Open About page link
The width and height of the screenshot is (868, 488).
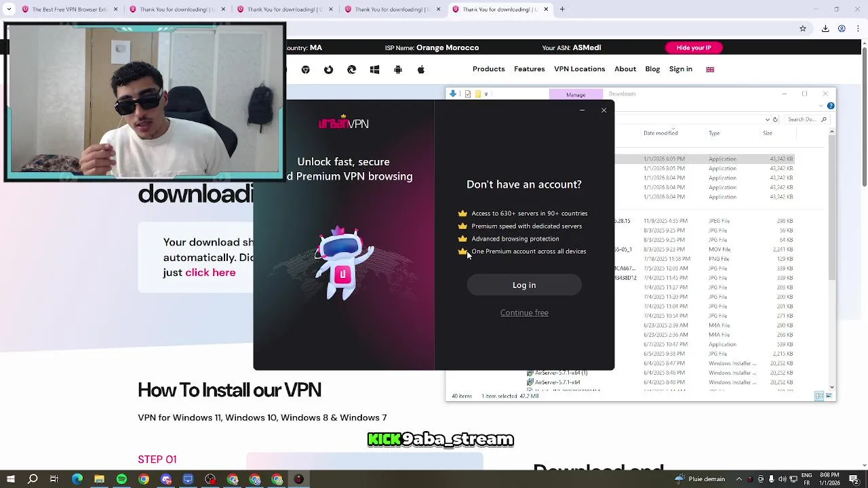point(625,69)
